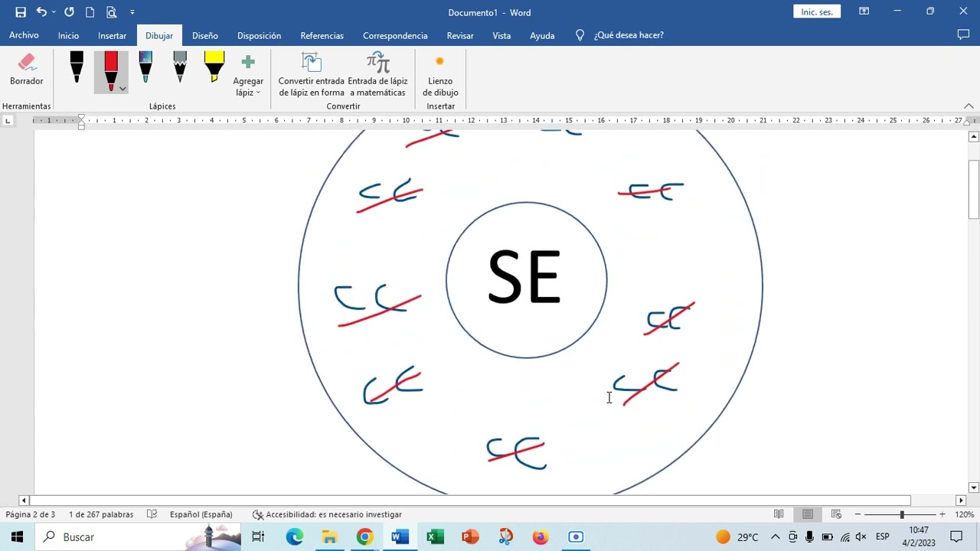980x551 pixels.
Task: Open the Agregar lápiz dropdown
Action: tap(248, 75)
